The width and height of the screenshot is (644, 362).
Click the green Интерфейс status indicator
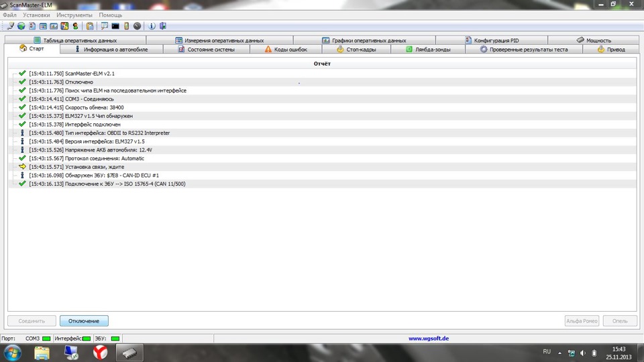pyautogui.click(x=87, y=339)
